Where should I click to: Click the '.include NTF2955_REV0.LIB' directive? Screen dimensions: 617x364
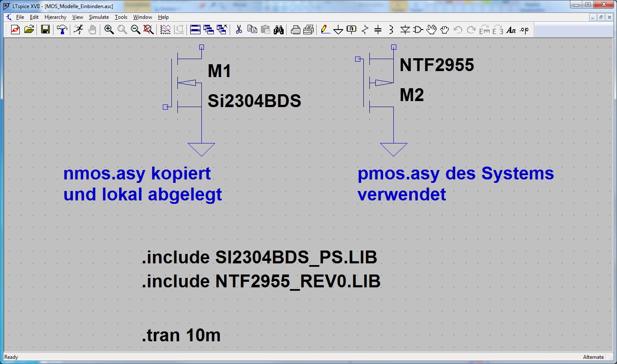(261, 281)
